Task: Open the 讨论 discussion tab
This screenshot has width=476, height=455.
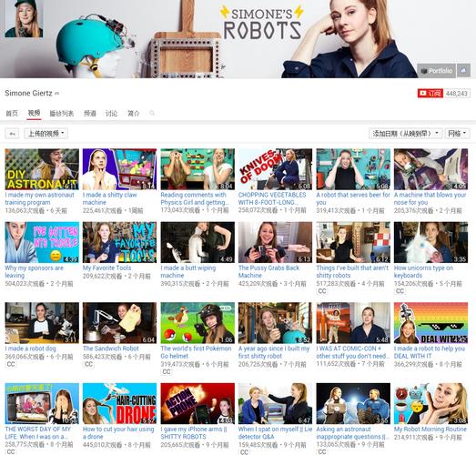Action: (111, 114)
